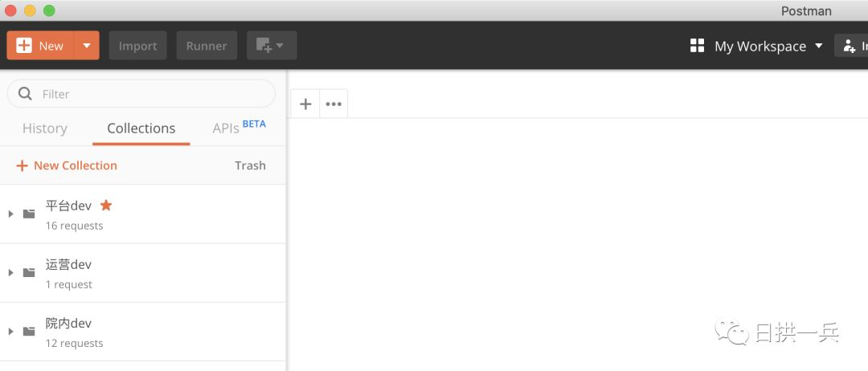This screenshot has width=868, height=371.
Task: Click the workspace grid icon
Action: [697, 46]
